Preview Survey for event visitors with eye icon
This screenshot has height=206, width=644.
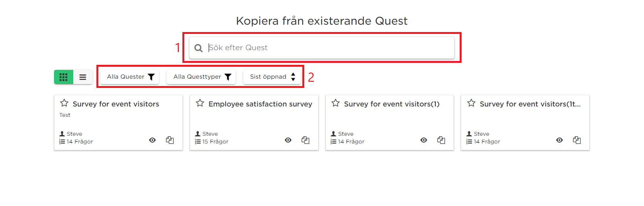pos(152,140)
